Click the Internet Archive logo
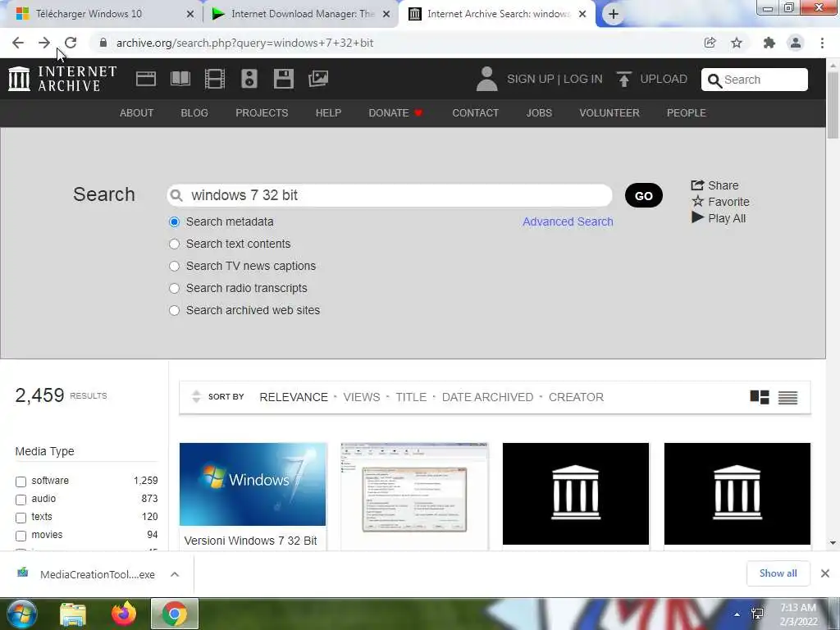This screenshot has height=630, width=840. coord(62,79)
